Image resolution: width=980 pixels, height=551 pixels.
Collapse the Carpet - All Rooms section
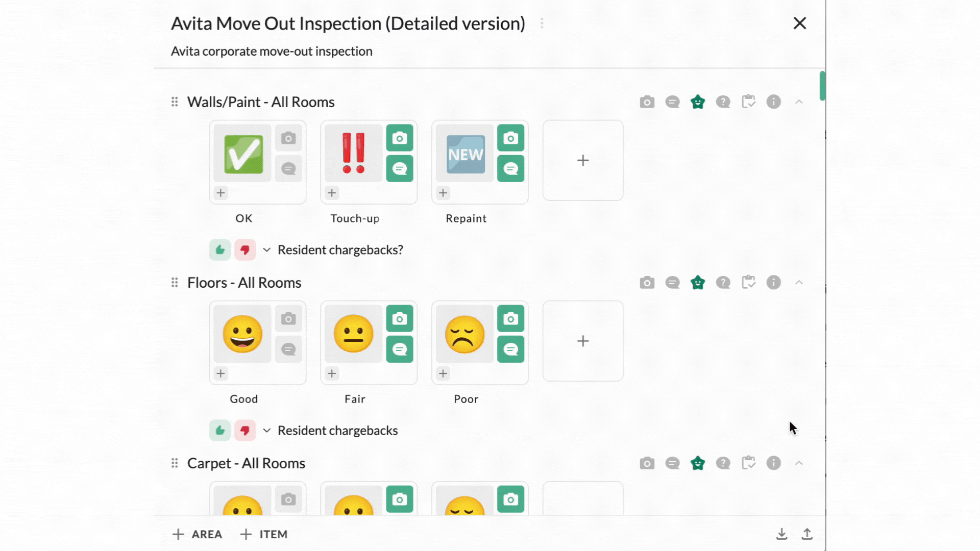pos(799,463)
